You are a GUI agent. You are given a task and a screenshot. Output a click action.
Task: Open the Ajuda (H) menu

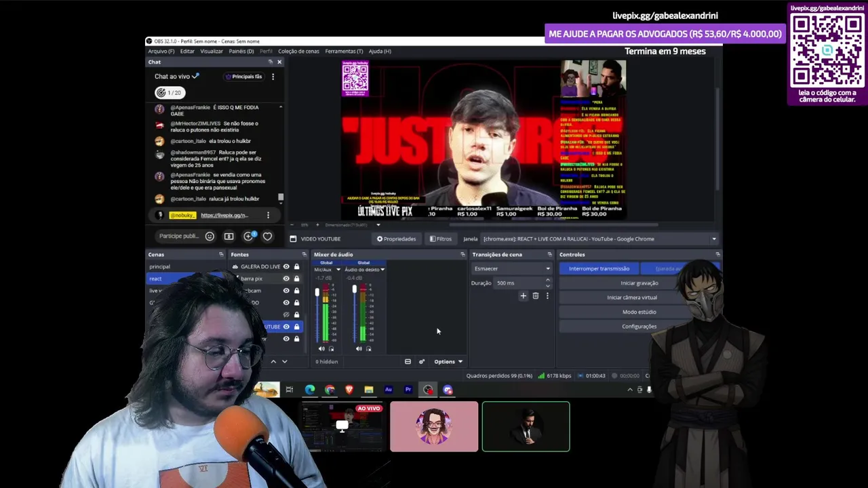click(380, 51)
